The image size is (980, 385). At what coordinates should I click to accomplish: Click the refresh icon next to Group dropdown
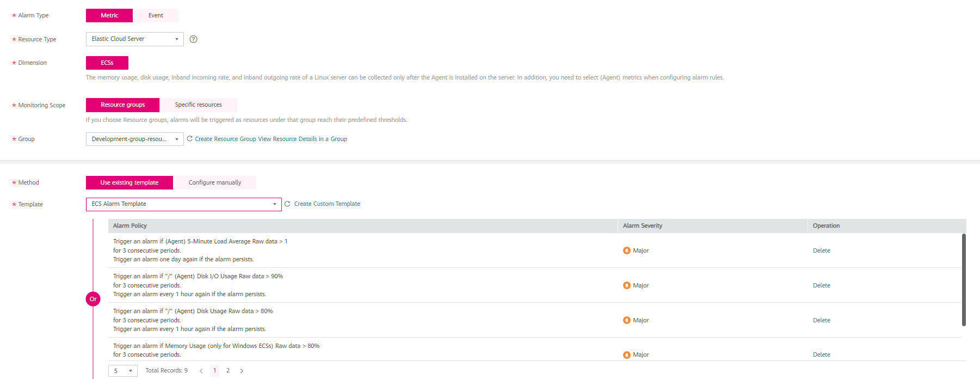190,139
